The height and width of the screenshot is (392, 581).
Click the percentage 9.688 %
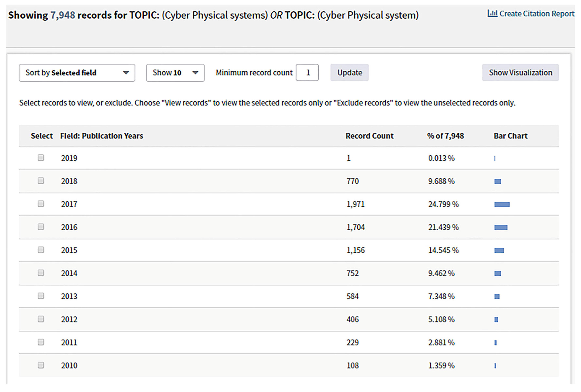(x=441, y=181)
